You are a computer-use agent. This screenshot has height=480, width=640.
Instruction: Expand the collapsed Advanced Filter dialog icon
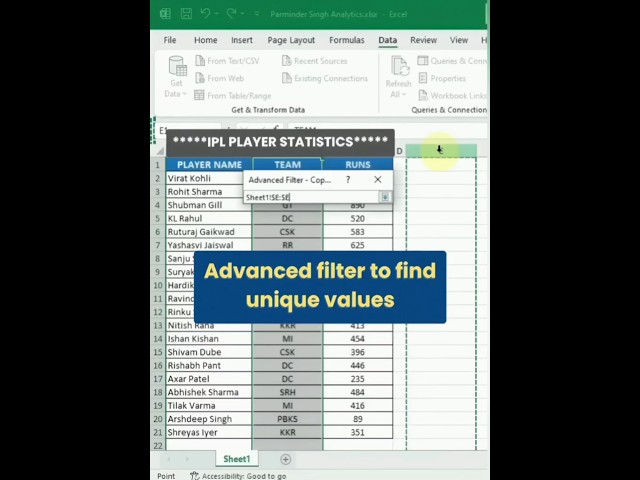point(385,197)
